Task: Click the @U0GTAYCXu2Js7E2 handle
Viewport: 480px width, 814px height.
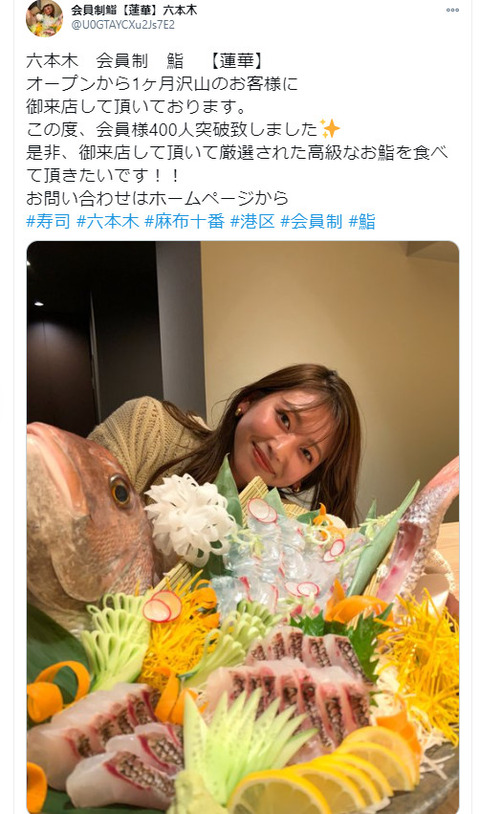Action: coord(122,24)
